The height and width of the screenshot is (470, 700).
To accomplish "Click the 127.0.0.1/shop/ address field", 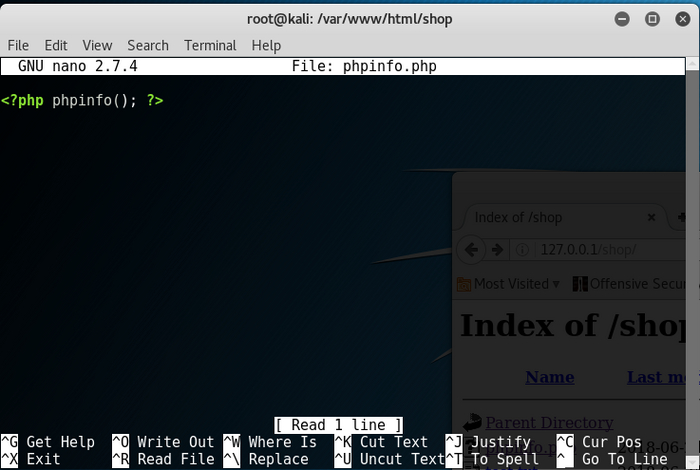I will (x=598, y=250).
